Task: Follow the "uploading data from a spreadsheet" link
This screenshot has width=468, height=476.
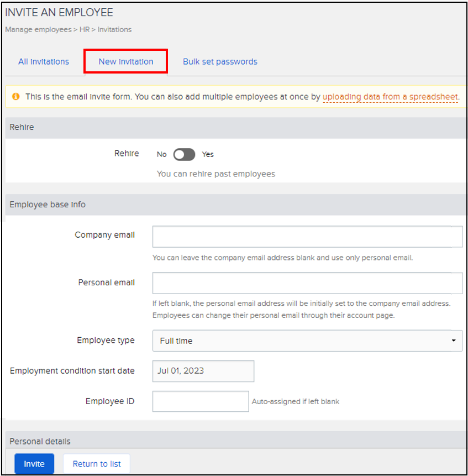Action: pyautogui.click(x=390, y=97)
